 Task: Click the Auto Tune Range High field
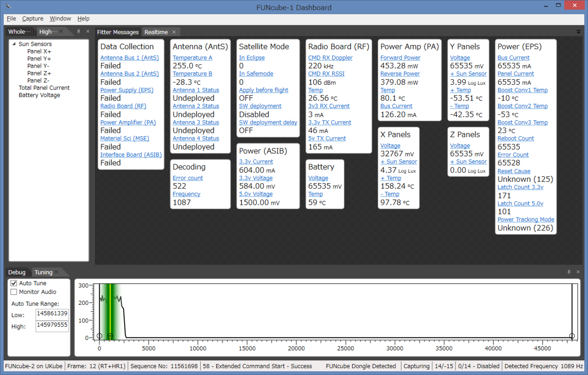pyautogui.click(x=52, y=326)
